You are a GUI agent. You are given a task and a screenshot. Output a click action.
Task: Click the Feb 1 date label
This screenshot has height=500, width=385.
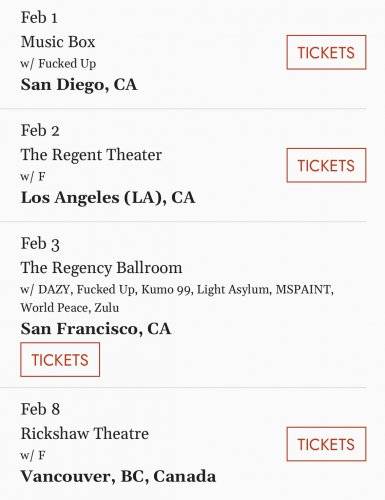click(x=39, y=18)
